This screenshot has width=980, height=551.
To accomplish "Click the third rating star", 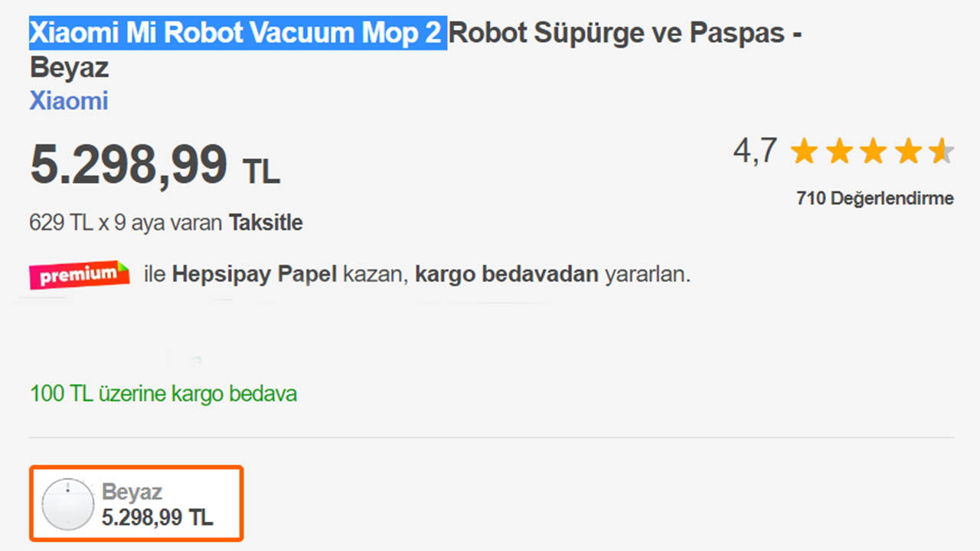I will (x=873, y=152).
